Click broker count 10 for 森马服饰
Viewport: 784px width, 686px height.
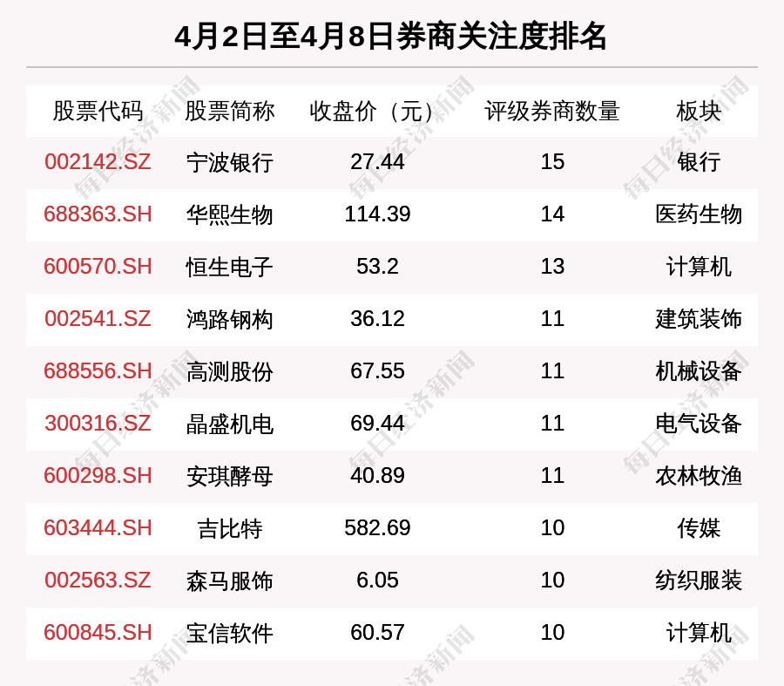(552, 581)
